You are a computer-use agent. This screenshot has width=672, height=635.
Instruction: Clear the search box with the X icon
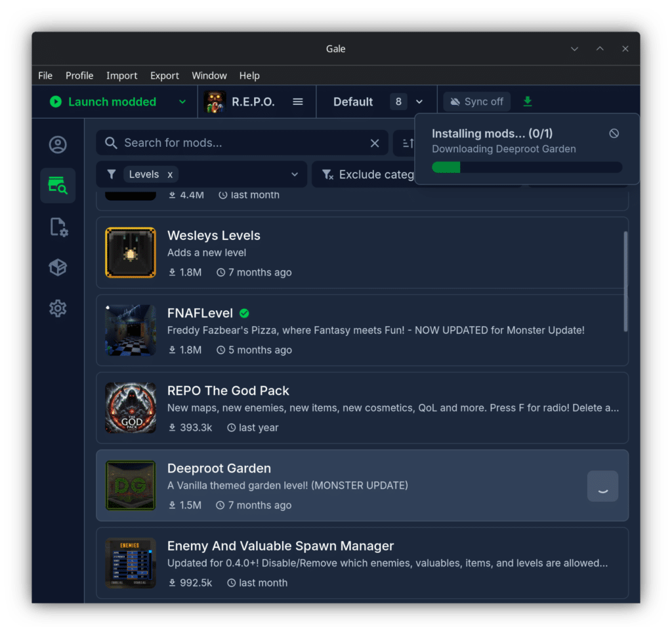click(375, 143)
